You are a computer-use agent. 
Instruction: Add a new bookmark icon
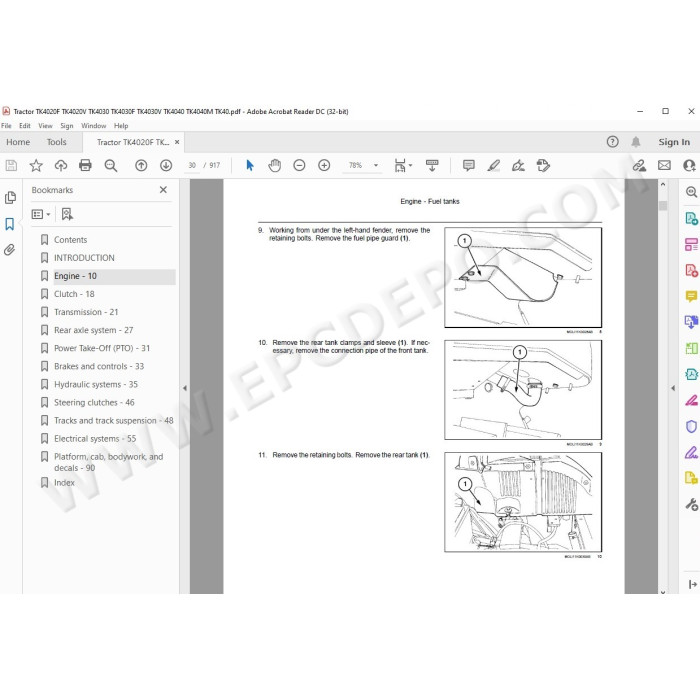click(67, 214)
